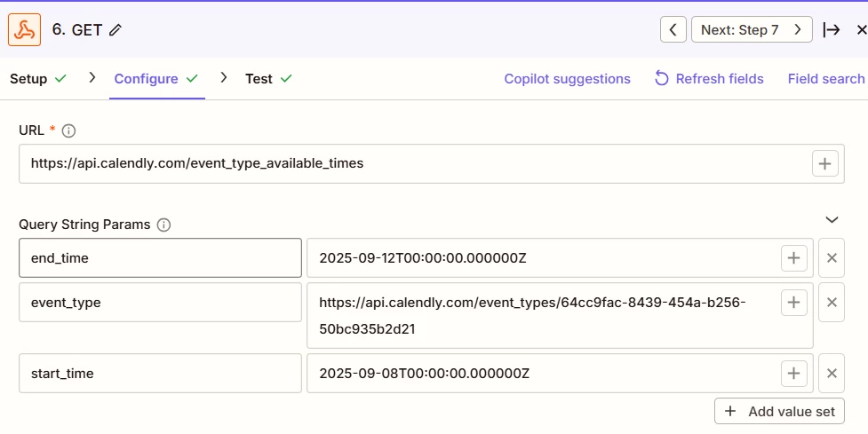Close the step editor panel
The width and height of the screenshot is (868, 434).
862,30
